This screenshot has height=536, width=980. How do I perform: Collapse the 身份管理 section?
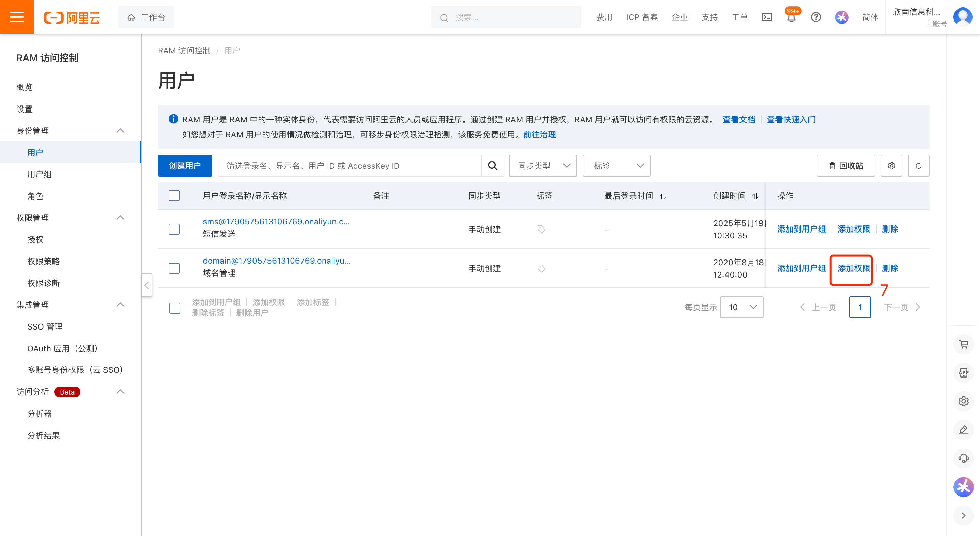120,131
